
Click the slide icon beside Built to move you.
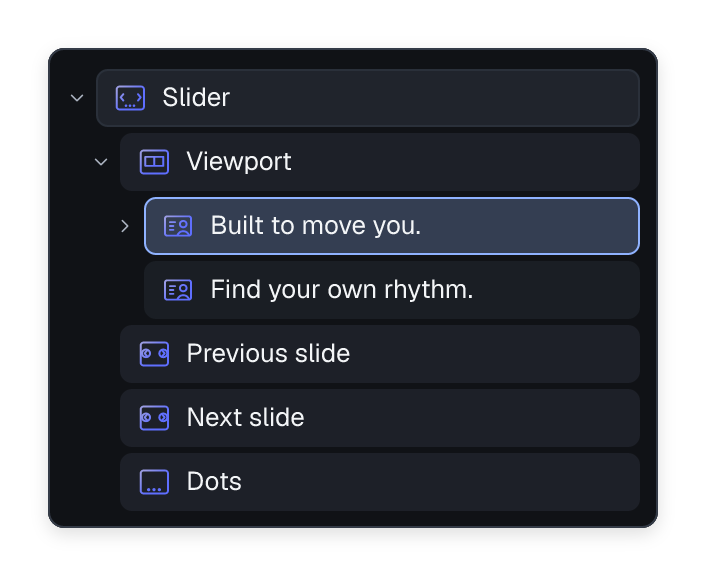pos(178,226)
